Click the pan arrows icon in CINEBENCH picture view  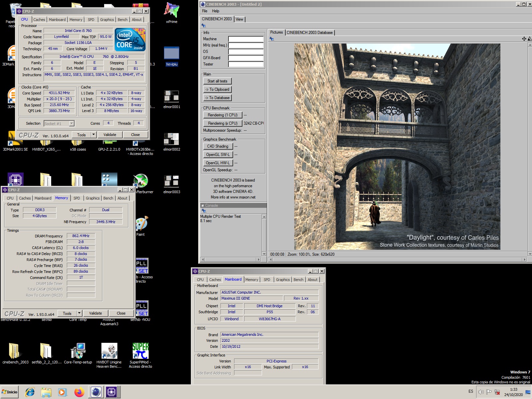524,39
